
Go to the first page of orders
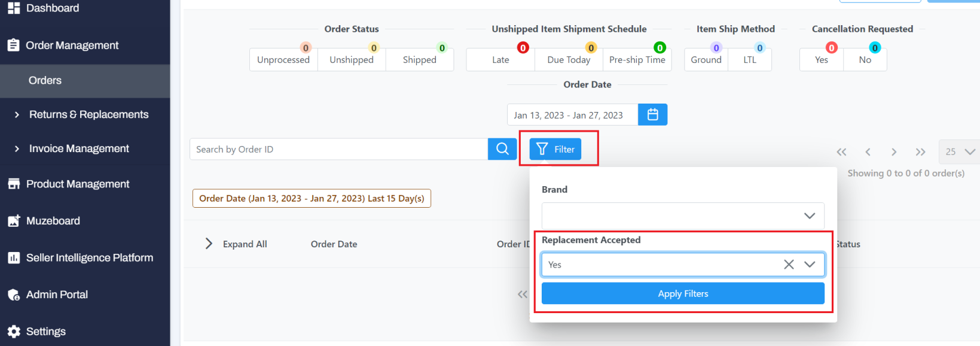click(x=841, y=152)
